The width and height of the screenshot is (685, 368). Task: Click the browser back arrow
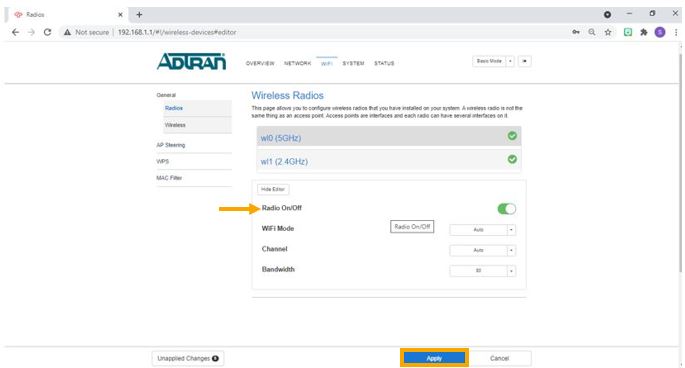pyautogui.click(x=15, y=32)
